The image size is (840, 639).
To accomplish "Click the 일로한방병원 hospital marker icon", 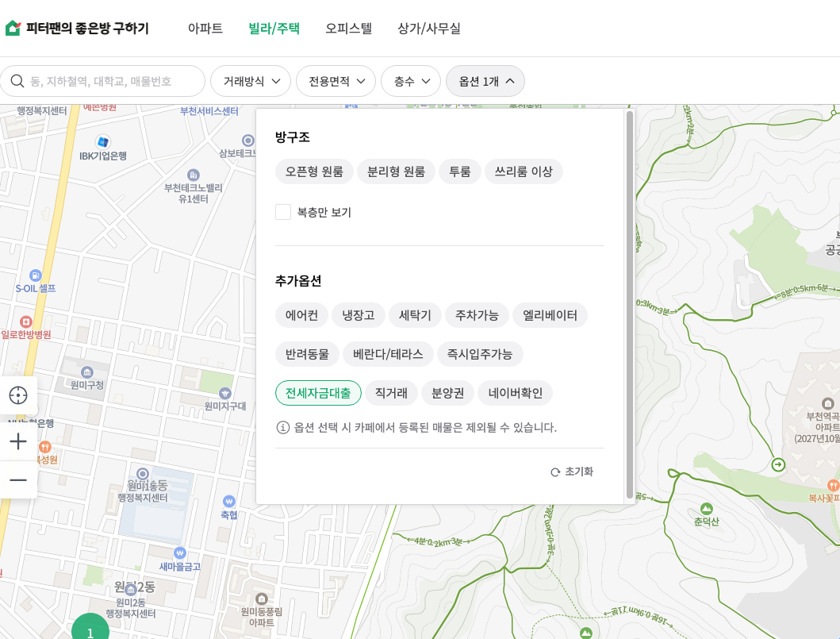I will (25, 321).
